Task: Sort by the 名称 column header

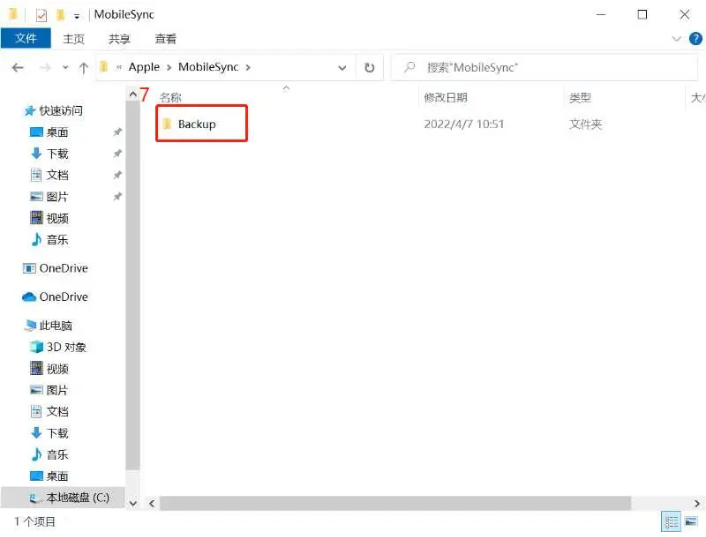Action: pos(171,97)
